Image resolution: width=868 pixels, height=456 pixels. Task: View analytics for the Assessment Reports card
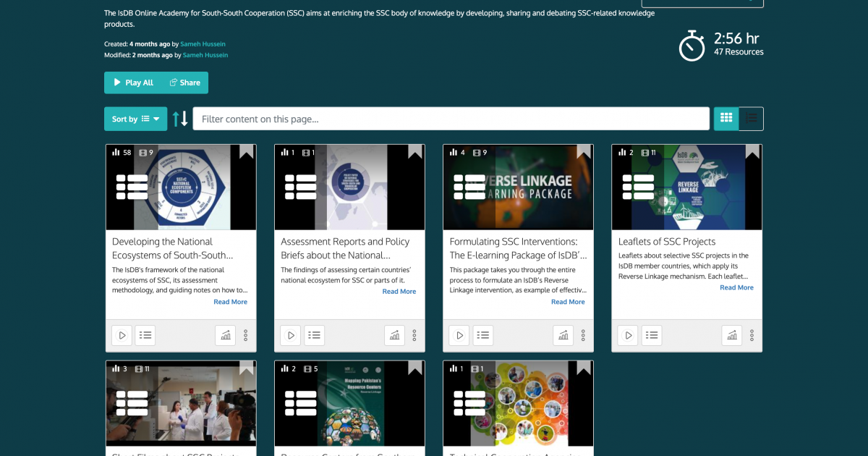(x=394, y=335)
